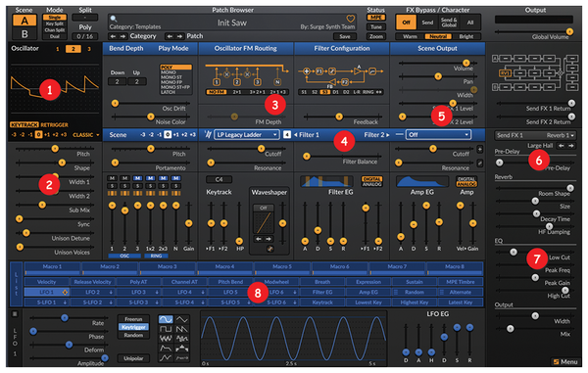Select the sawtooth LFO waveform icon

coord(182,329)
